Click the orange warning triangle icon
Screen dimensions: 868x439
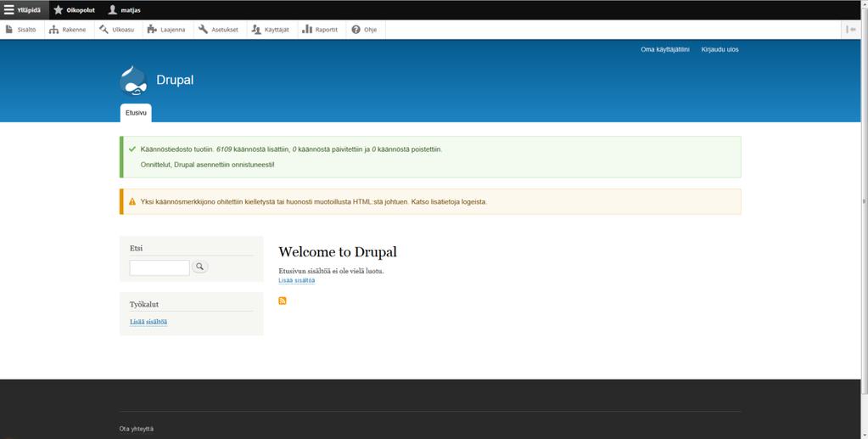point(132,202)
